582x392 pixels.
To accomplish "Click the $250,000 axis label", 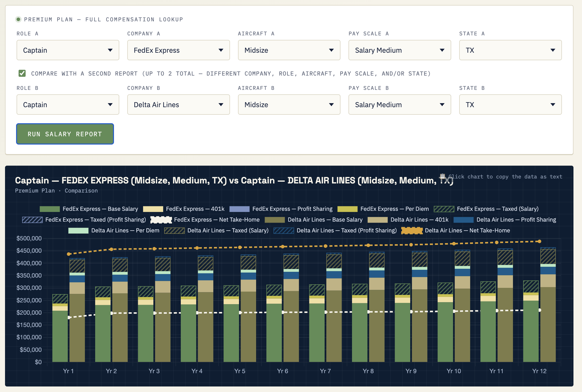I will click(x=29, y=300).
